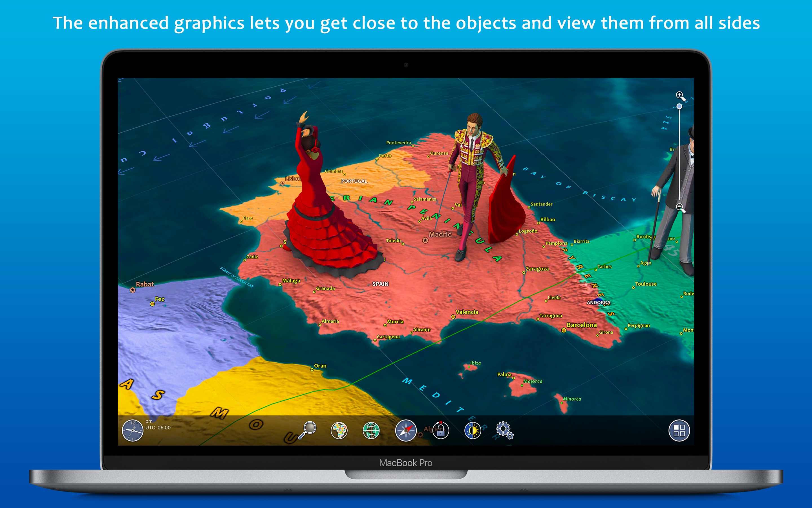Click the Lleida city label
Viewport: 812px width, 508px height.
[554, 298]
